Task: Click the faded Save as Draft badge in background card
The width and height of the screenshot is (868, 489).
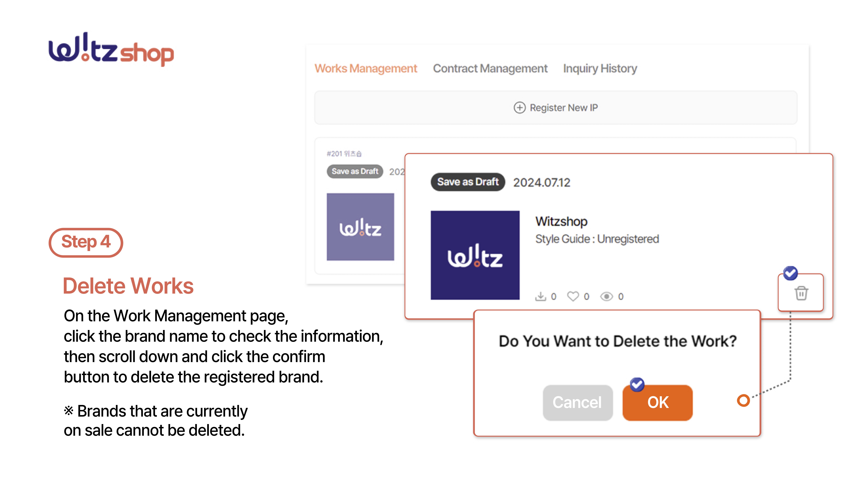Action: [355, 171]
